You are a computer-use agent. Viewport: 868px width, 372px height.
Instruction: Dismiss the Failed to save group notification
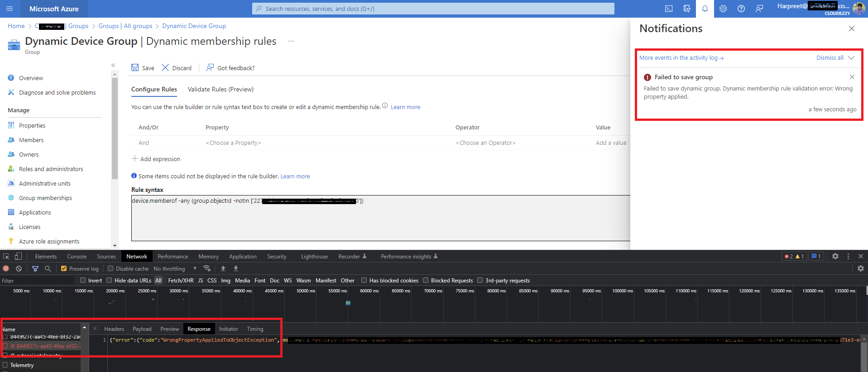(852, 77)
